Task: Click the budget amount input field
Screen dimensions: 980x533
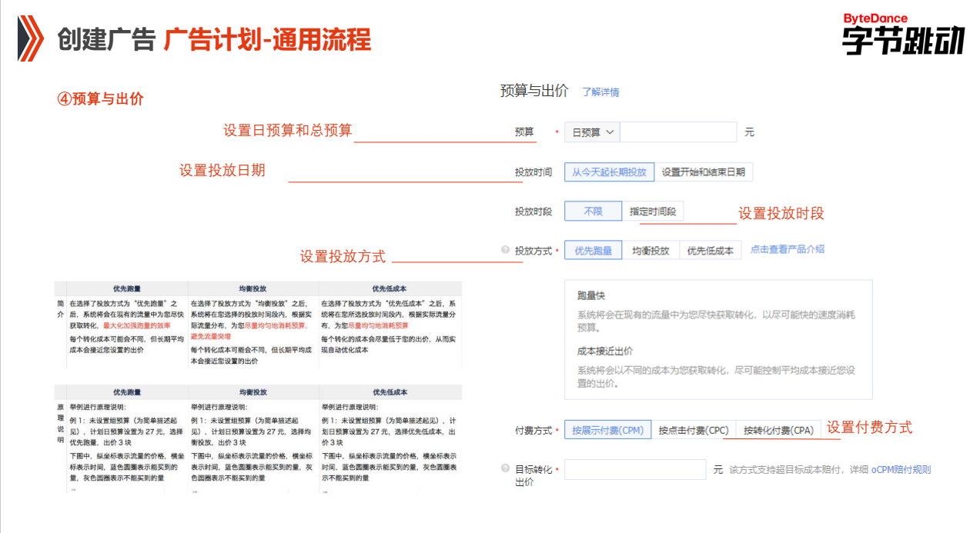Action: [x=677, y=132]
